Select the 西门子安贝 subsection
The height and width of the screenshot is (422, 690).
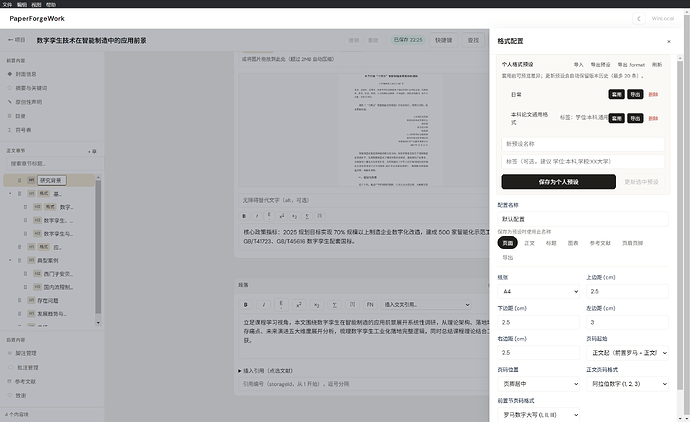58,274
